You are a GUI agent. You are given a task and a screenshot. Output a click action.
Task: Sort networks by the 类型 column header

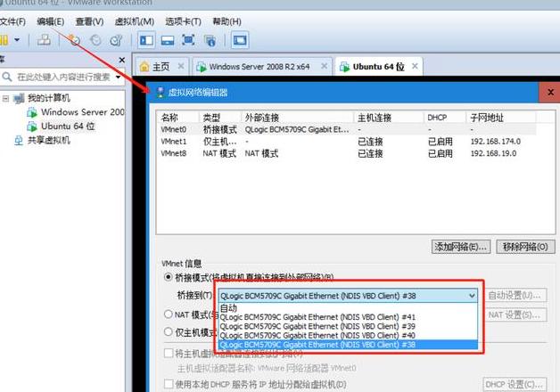click(219, 118)
